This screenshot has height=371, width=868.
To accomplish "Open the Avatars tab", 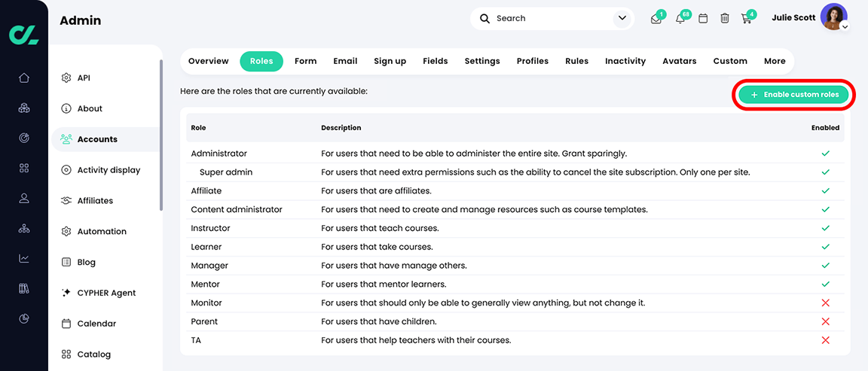I will click(x=679, y=61).
